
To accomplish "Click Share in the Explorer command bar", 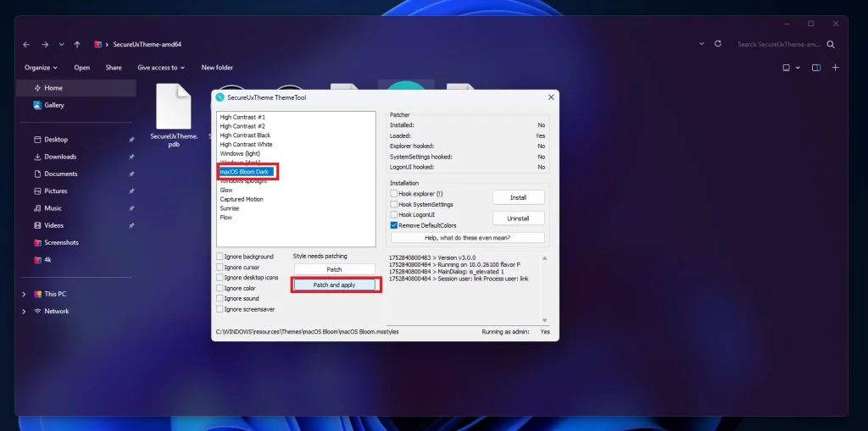I will click(114, 68).
